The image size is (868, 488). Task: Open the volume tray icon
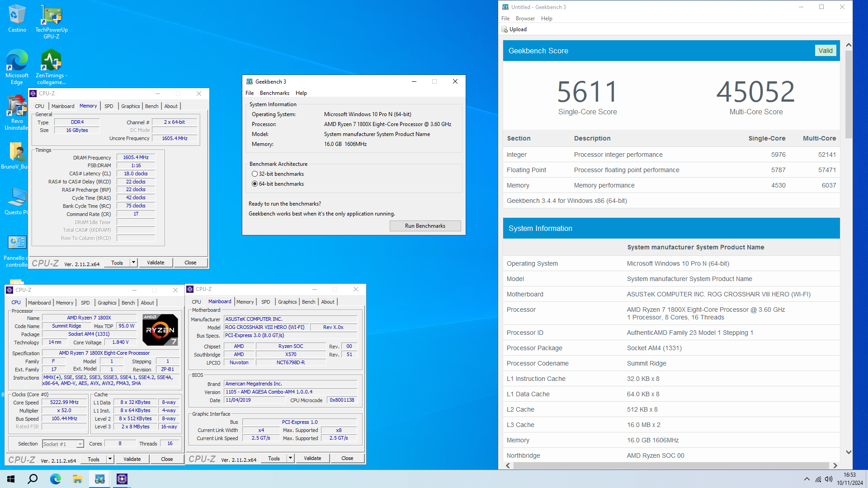click(829, 479)
